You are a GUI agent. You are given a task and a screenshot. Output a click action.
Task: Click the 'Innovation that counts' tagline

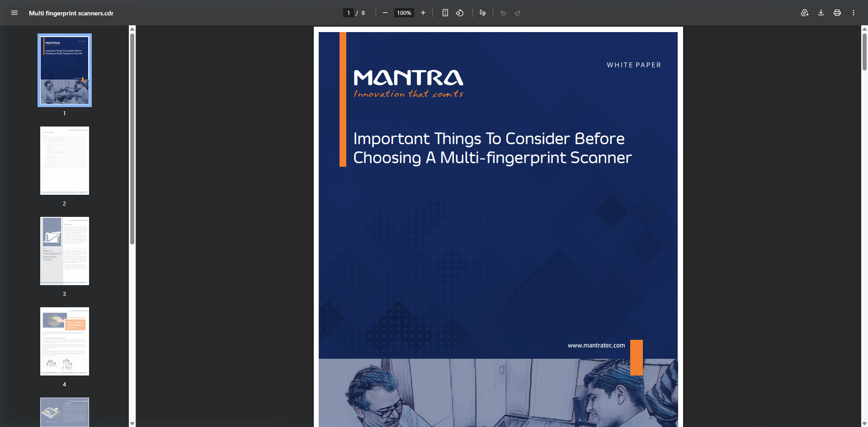pos(408,94)
